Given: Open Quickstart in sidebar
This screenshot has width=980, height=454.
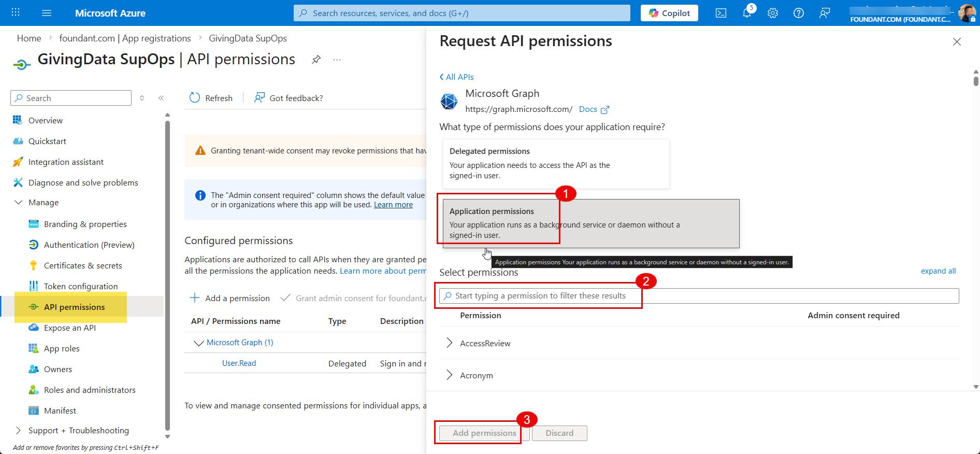Looking at the screenshot, I should (x=47, y=141).
